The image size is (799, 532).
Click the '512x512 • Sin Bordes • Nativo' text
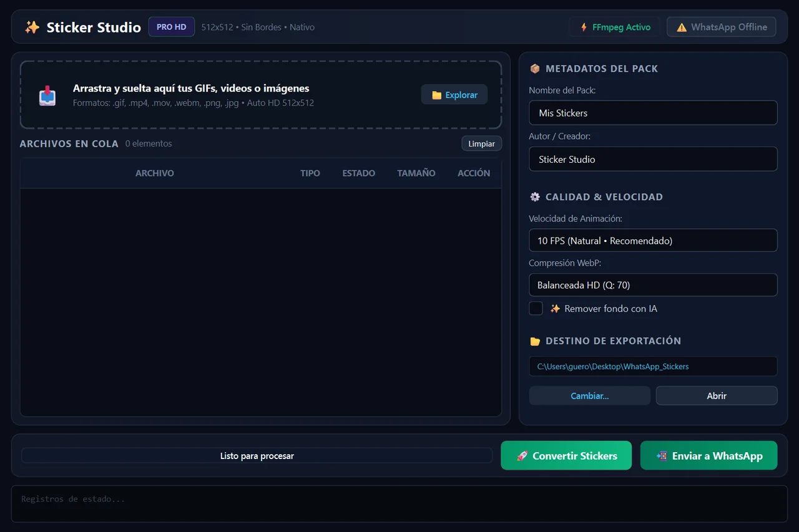click(258, 27)
